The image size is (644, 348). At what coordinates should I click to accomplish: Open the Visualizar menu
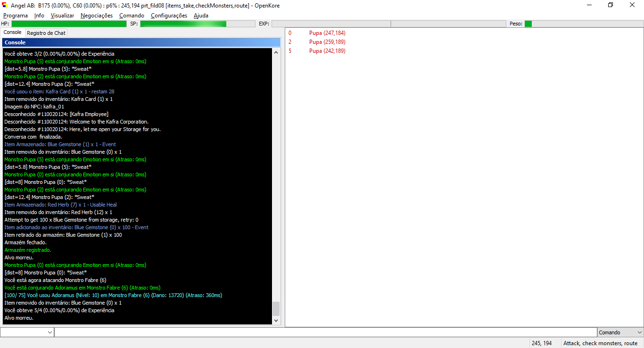[62, 16]
